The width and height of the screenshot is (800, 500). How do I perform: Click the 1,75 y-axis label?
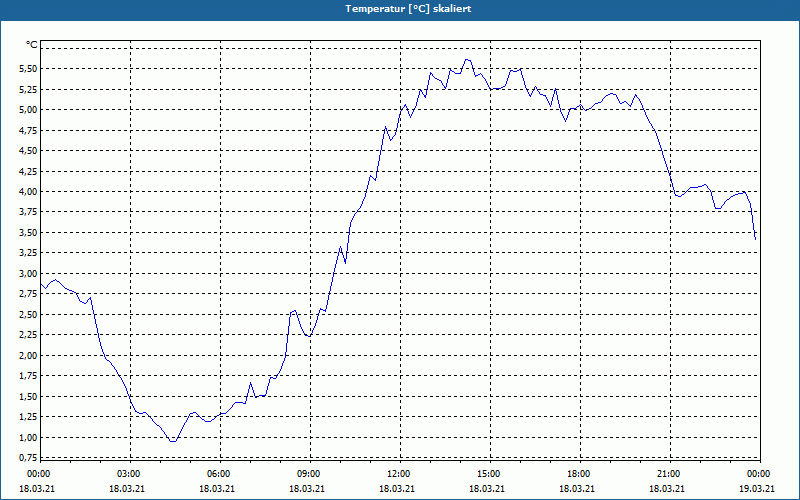[x=27, y=376]
